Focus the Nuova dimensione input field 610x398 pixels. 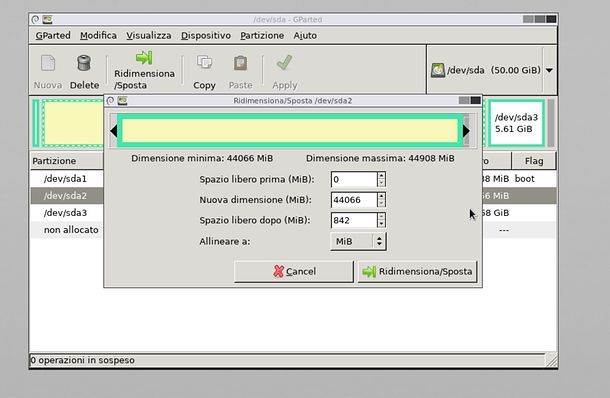pos(354,200)
